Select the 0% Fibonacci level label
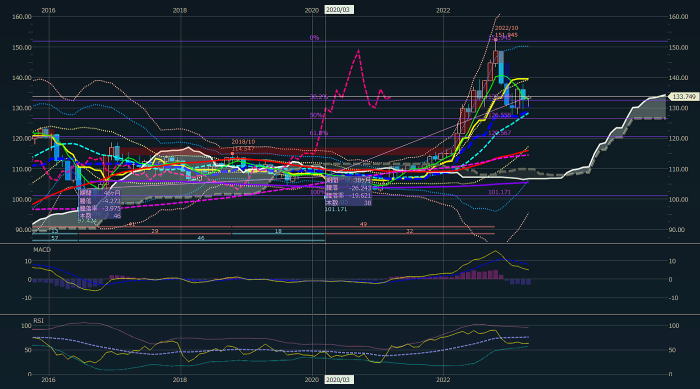Viewport: 700px width, 389px height. click(x=314, y=38)
